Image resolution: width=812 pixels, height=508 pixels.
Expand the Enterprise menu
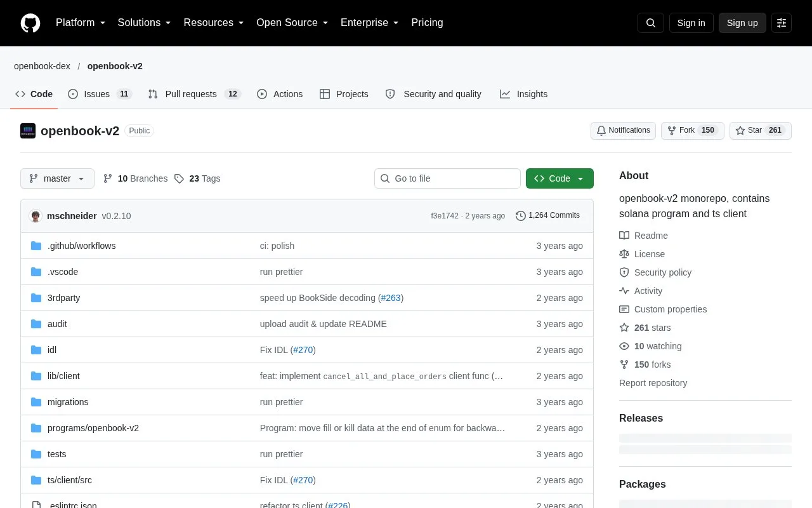370,23
